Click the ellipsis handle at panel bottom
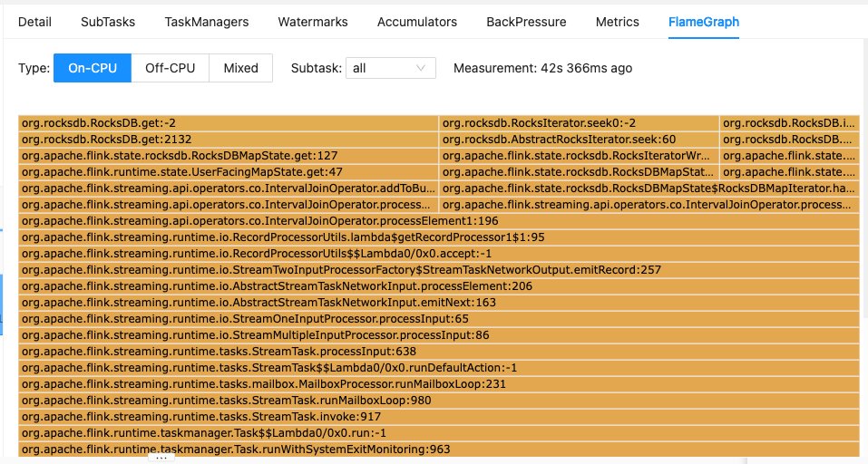This screenshot has width=868, height=464. 161,458
